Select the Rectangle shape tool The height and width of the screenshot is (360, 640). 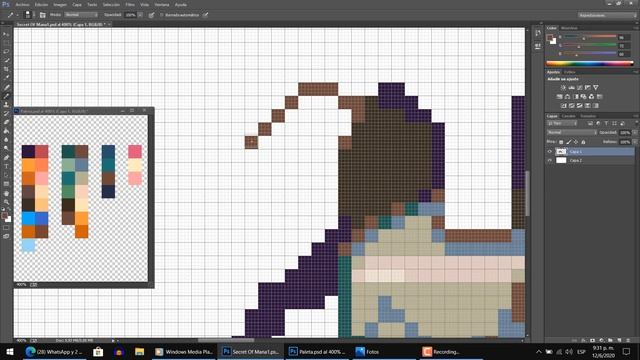tap(6, 184)
